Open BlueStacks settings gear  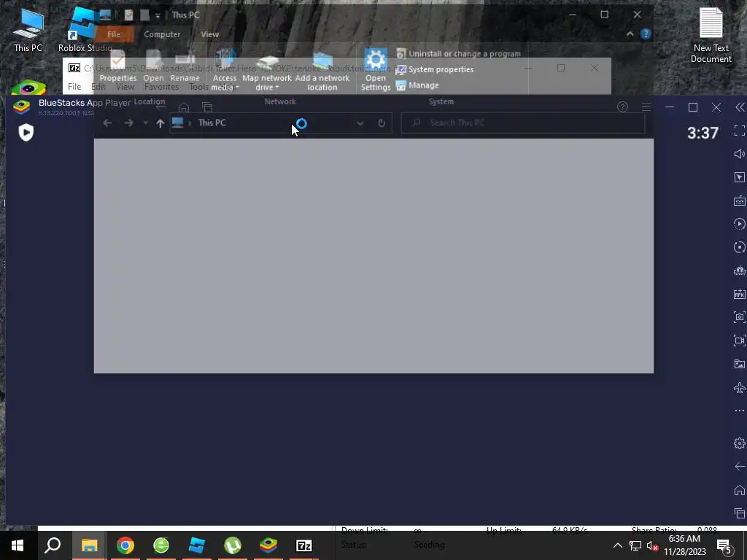740,443
